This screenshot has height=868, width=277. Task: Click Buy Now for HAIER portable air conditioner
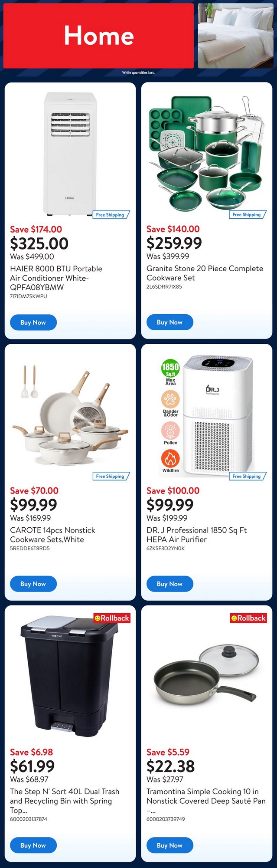33,322
